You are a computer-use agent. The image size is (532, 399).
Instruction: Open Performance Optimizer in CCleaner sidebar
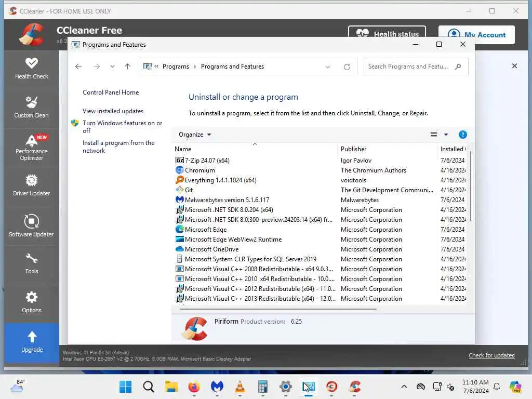(x=32, y=148)
